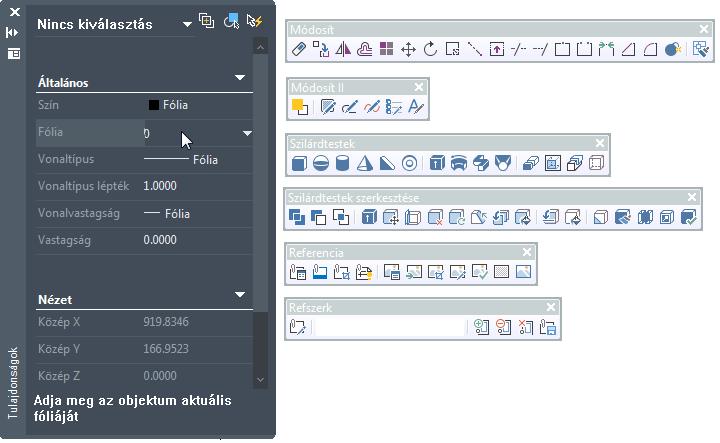Open External References icon in Referencia toolbar
The height and width of the screenshot is (443, 720).
(298, 272)
